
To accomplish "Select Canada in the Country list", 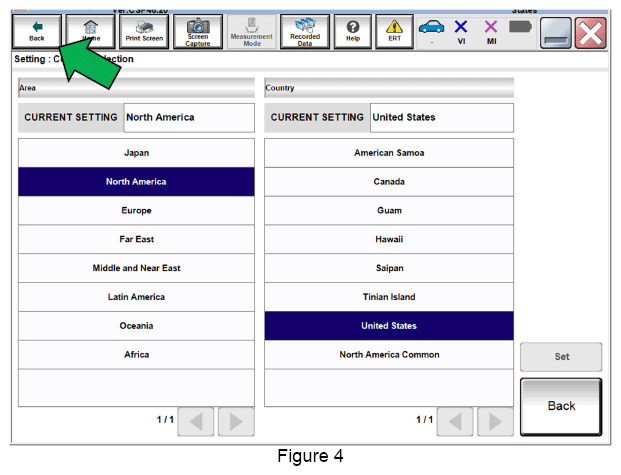I will [389, 182].
